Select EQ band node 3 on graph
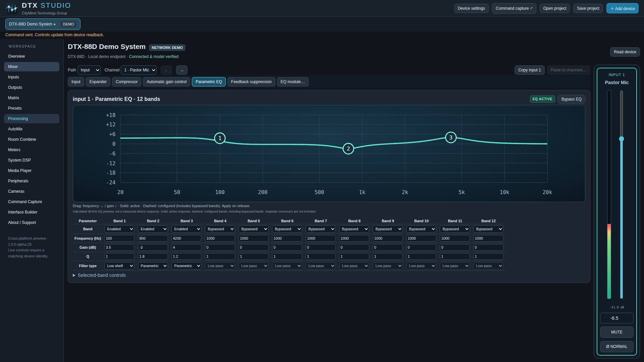Viewport: 644px width, 362px height. pyautogui.click(x=451, y=137)
